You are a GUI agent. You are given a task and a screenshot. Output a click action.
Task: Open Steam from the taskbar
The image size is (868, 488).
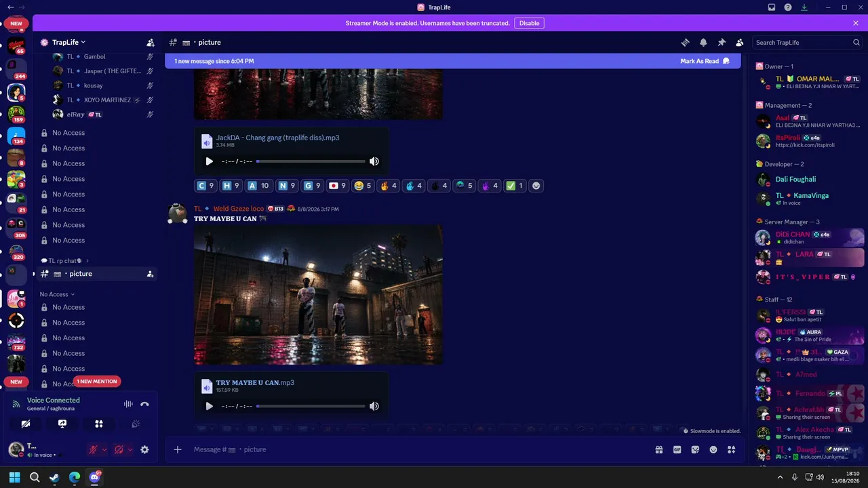54,477
